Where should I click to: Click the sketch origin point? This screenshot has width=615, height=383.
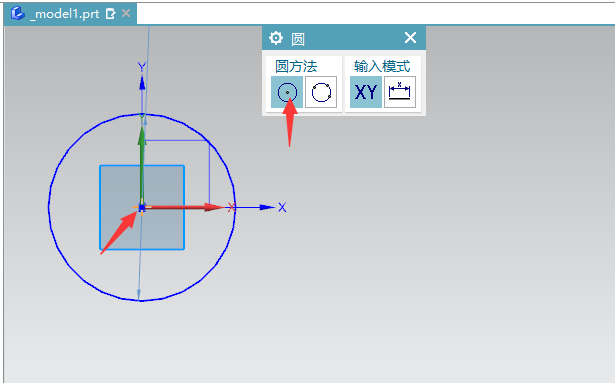pos(142,207)
